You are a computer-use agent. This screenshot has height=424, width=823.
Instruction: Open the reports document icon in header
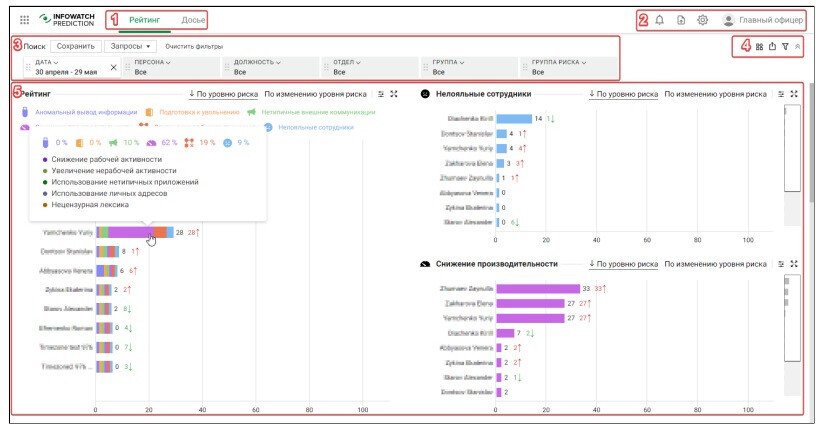pyautogui.click(x=681, y=20)
